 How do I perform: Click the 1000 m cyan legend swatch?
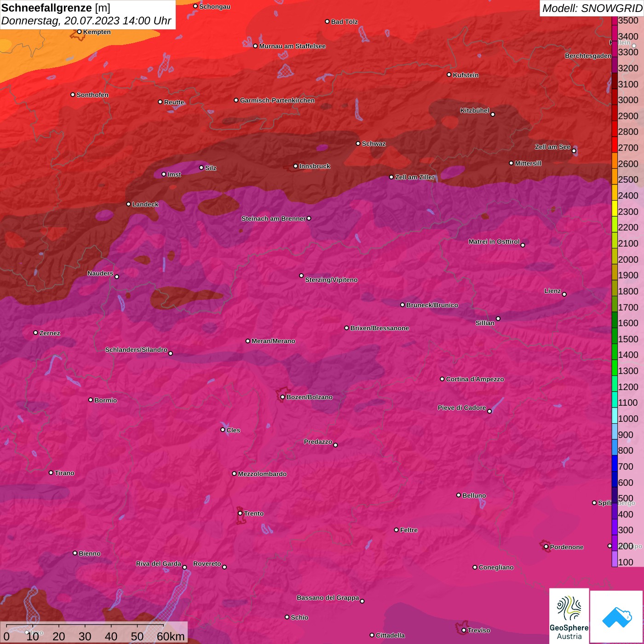[x=615, y=415]
